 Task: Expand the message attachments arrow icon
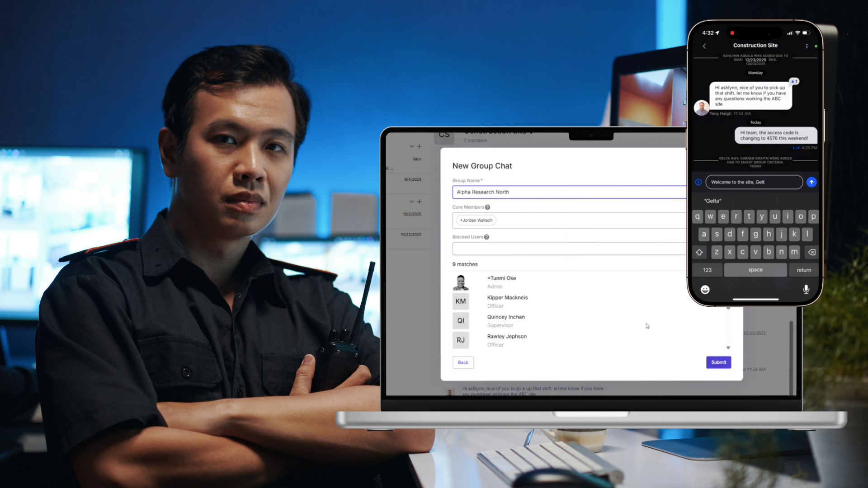click(698, 182)
